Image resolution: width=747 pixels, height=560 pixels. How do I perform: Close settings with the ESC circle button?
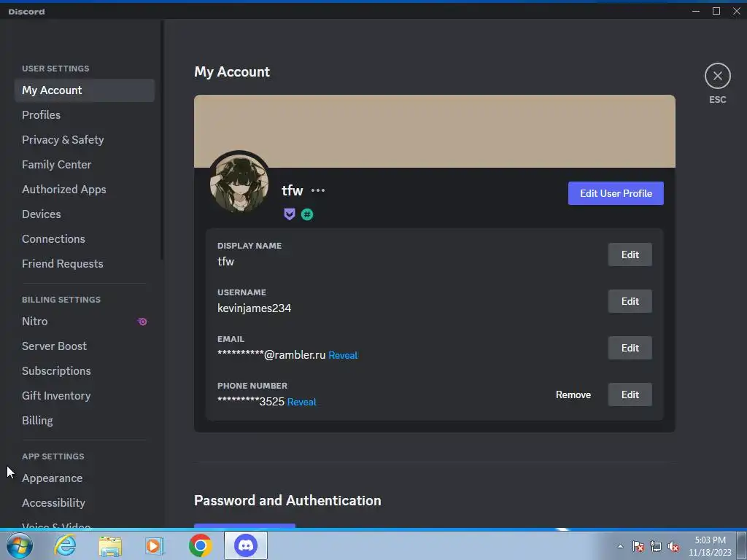click(x=718, y=76)
